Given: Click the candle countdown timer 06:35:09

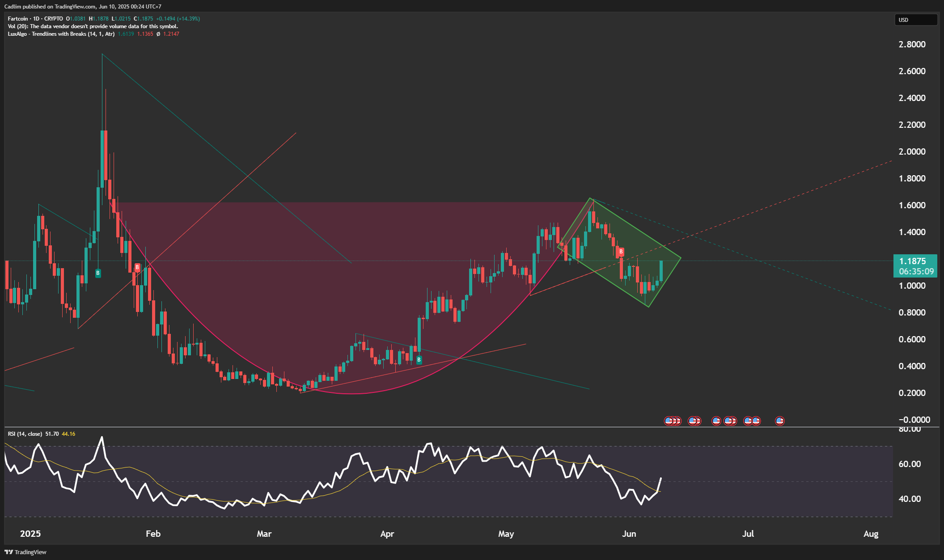Looking at the screenshot, I should coord(916,272).
